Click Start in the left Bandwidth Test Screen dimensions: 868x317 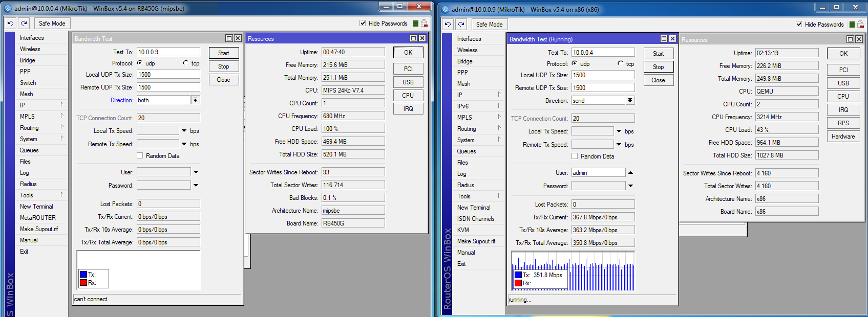pyautogui.click(x=224, y=53)
